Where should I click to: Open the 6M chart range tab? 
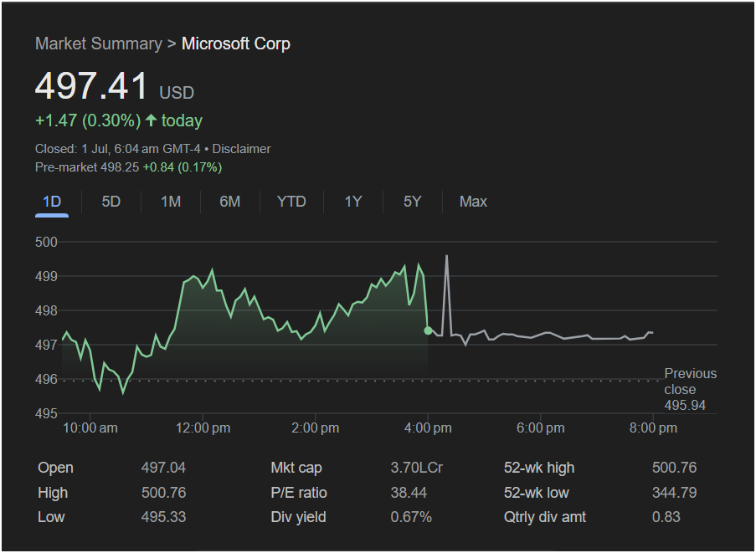pos(230,202)
